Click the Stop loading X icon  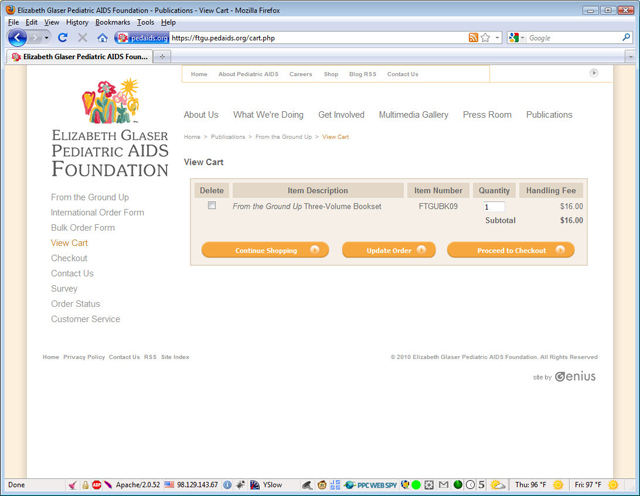[x=82, y=38]
